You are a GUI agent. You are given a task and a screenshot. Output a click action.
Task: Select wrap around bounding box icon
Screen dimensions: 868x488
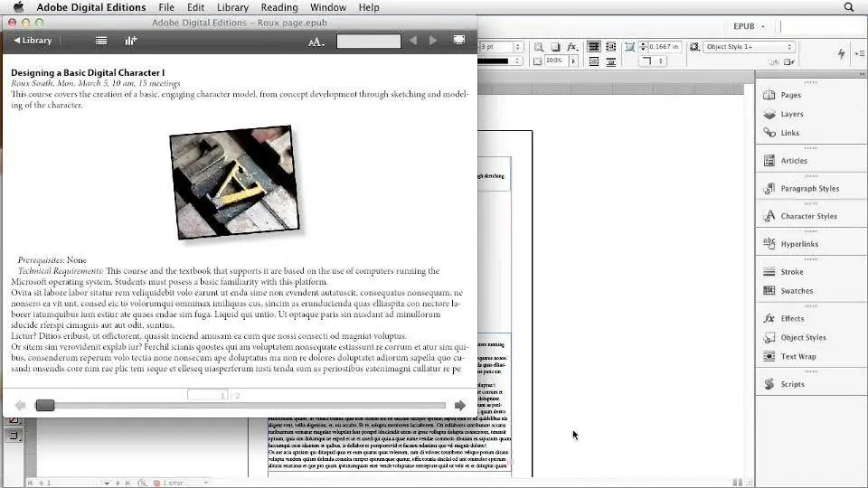point(610,47)
